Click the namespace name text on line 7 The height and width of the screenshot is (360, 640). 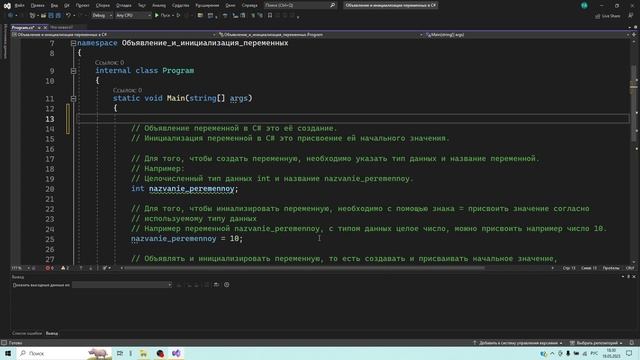point(205,43)
